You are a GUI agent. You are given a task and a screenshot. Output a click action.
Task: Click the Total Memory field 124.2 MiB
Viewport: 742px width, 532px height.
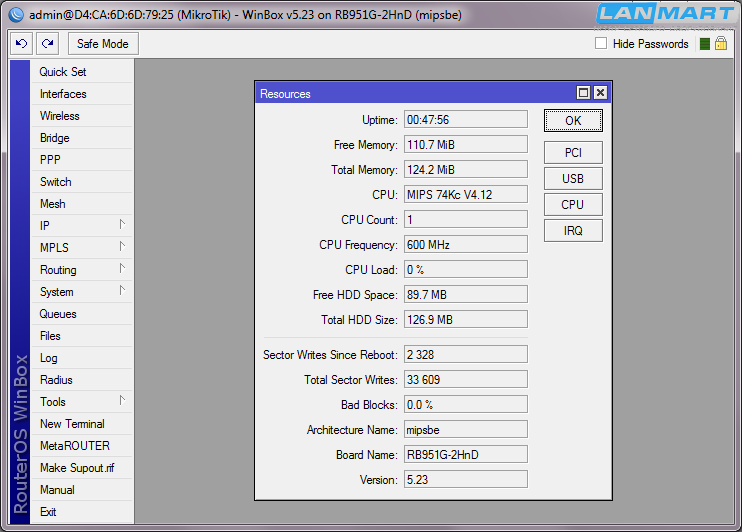pyautogui.click(x=466, y=170)
